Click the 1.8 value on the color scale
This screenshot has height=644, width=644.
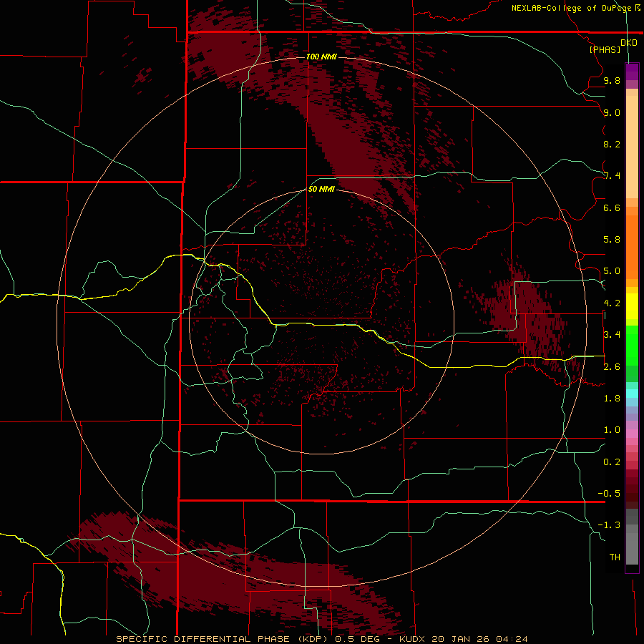(x=612, y=399)
